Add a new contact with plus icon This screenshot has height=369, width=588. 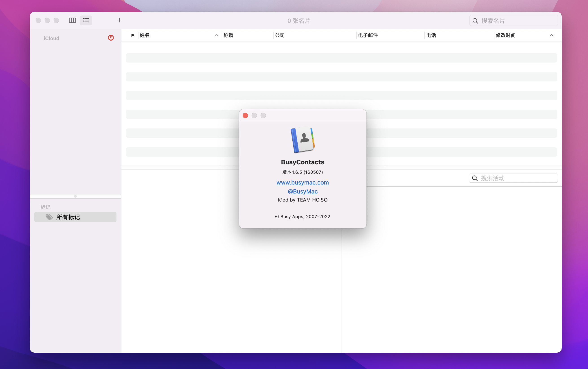click(x=119, y=20)
